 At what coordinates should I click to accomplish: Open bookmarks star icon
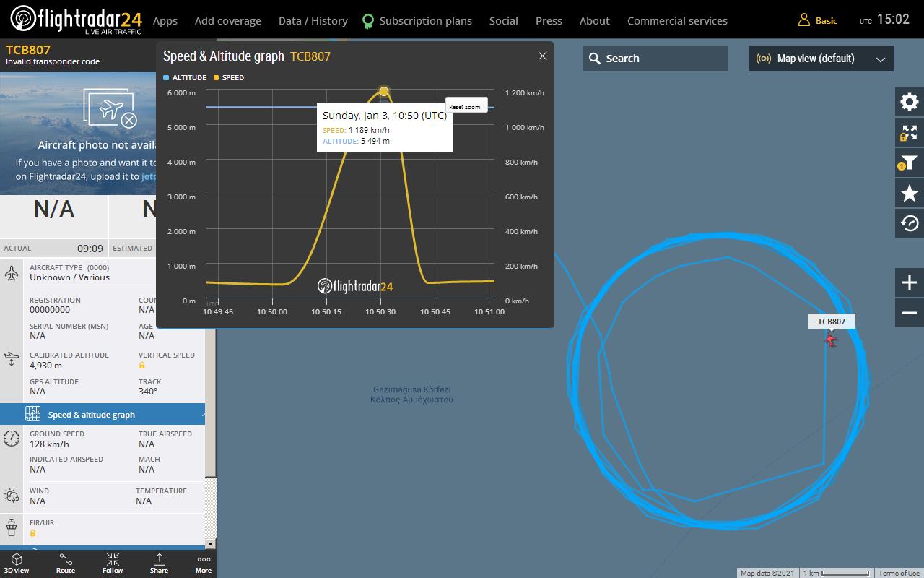point(910,194)
